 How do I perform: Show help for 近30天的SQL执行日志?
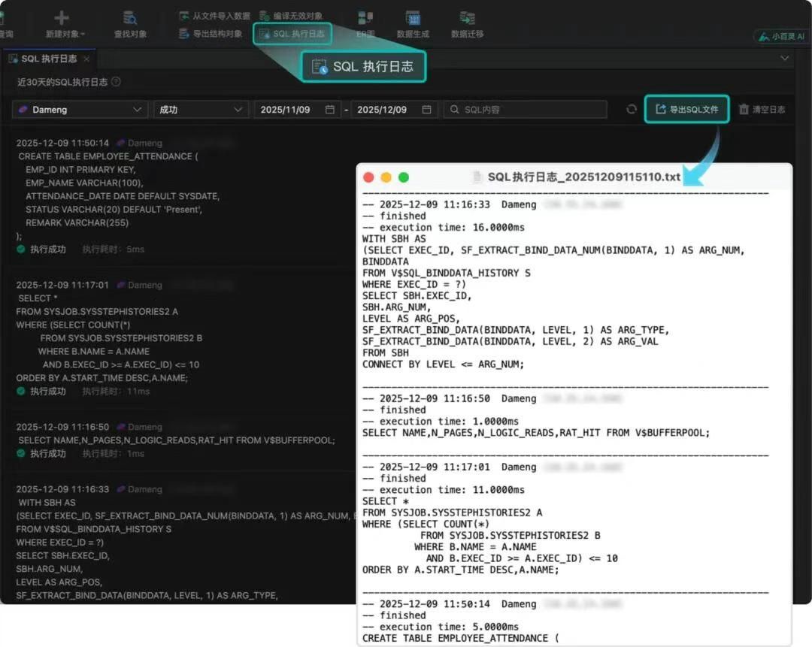(117, 82)
